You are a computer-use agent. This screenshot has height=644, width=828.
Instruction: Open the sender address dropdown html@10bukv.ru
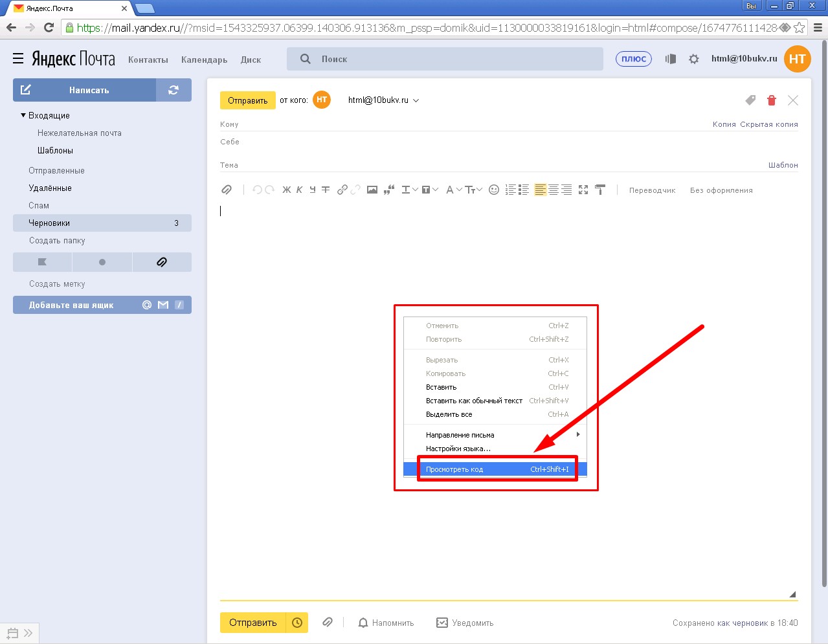[383, 100]
